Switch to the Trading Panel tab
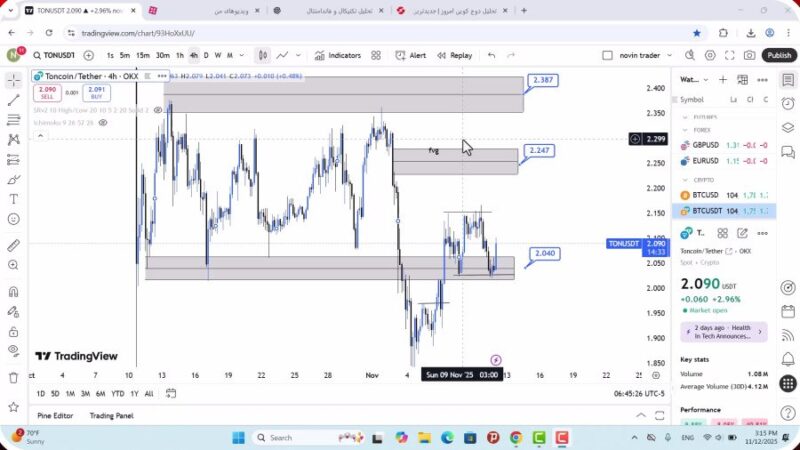This screenshot has width=800, height=450. click(111, 415)
